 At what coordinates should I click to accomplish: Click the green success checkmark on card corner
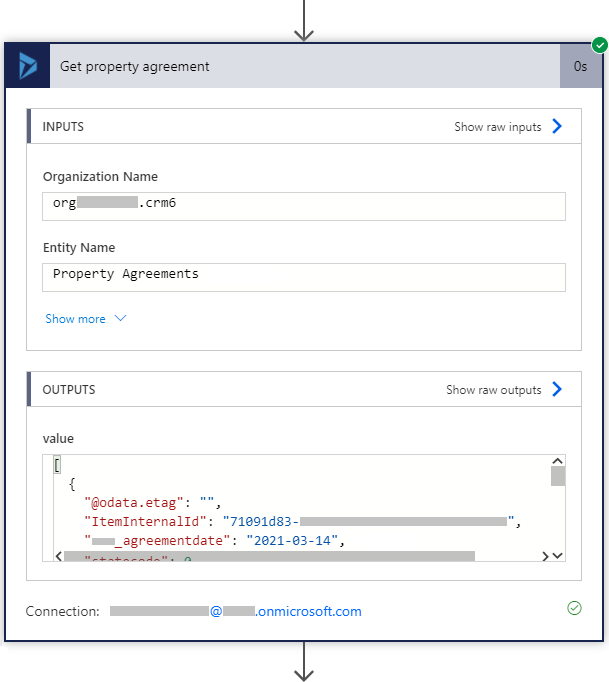coord(599,45)
